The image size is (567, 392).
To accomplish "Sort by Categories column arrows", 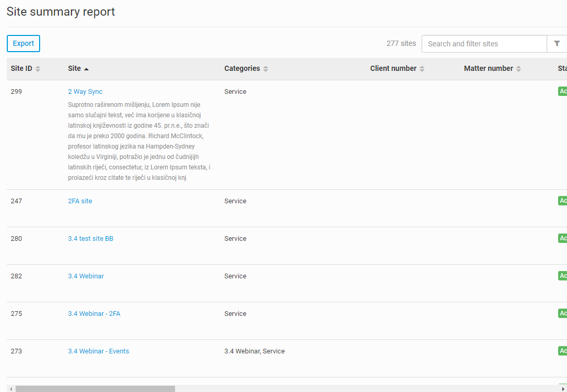I will click(x=266, y=69).
